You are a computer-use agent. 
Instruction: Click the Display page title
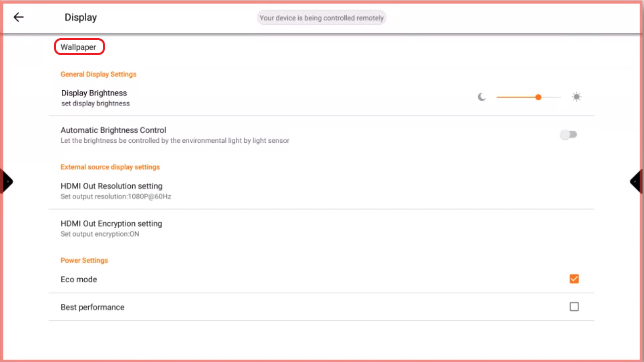[81, 17]
